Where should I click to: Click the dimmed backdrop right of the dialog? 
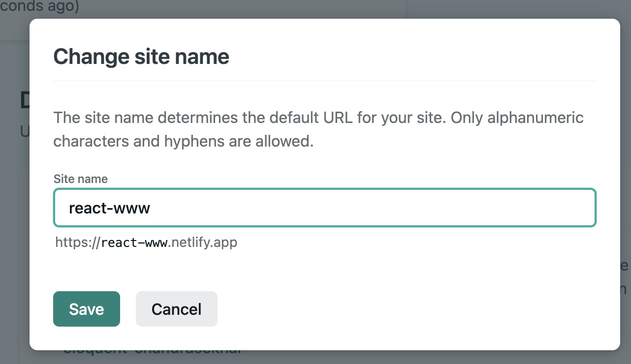[625, 148]
